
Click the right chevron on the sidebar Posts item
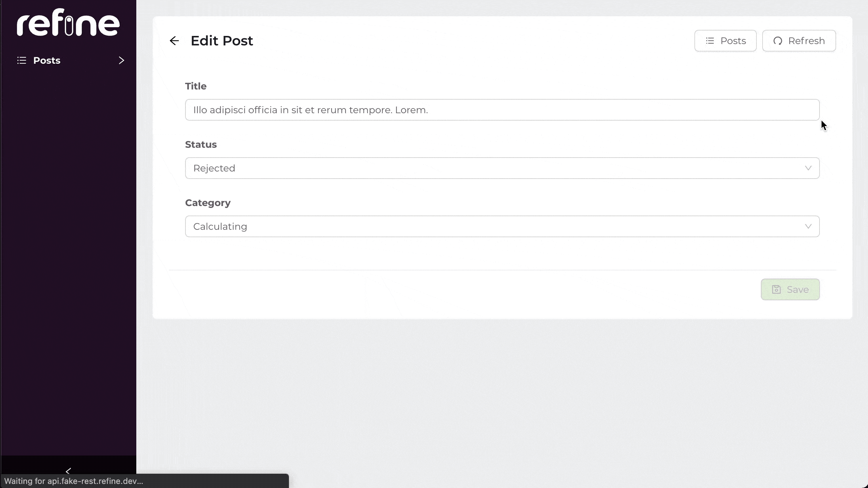tap(121, 60)
